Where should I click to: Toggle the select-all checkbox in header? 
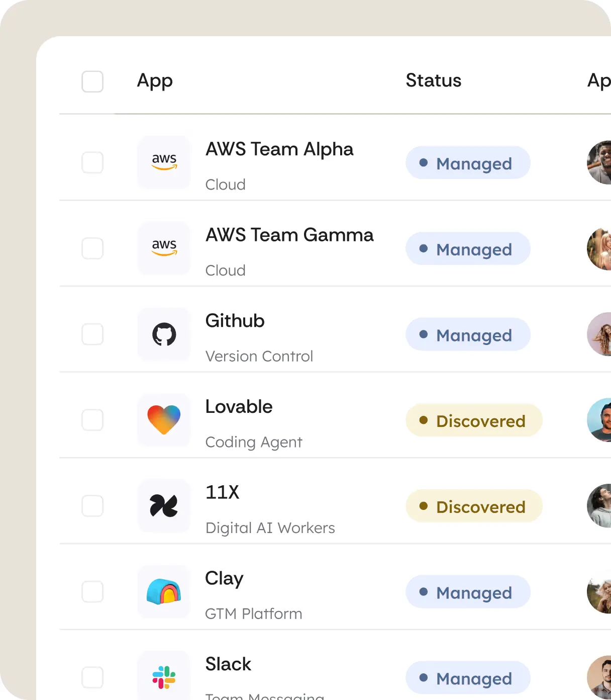coord(92,81)
